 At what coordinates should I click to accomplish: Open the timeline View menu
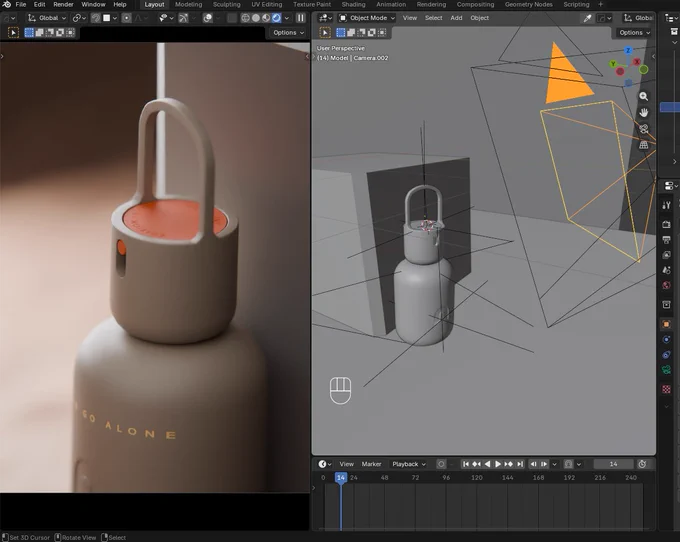[347, 464]
